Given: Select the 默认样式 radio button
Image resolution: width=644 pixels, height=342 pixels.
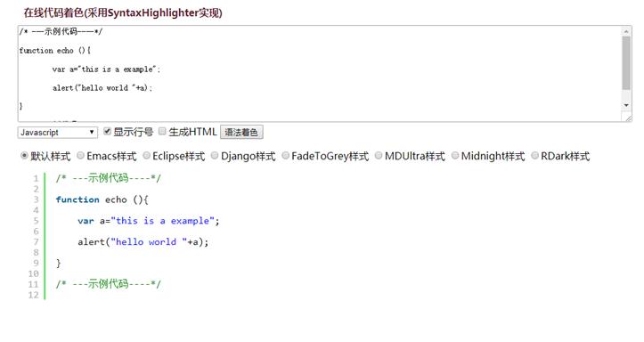Looking at the screenshot, I should click(x=24, y=156).
